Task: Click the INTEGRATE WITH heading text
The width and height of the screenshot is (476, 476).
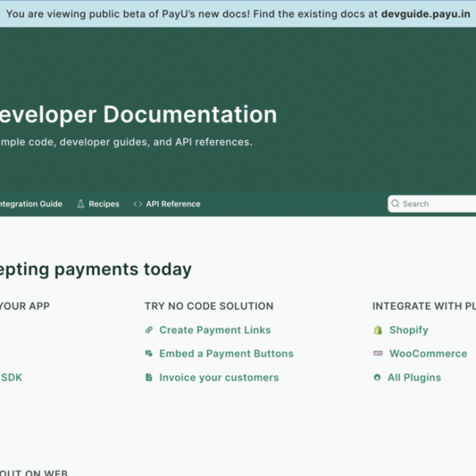Action: coord(424,306)
